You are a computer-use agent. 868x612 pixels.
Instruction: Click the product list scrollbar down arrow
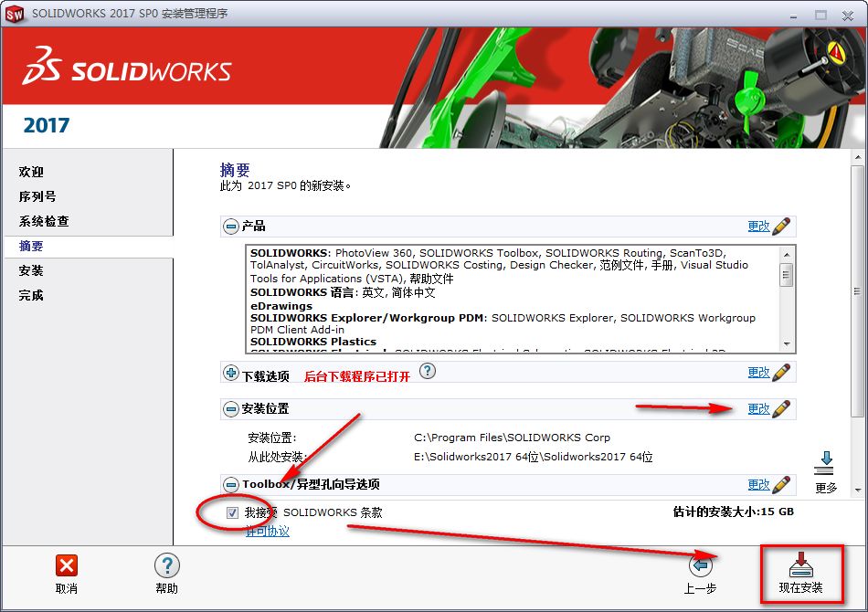[787, 344]
